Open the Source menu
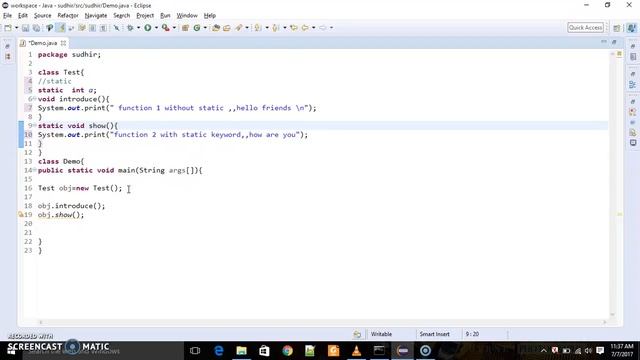Screen dimensions: 640x360 [42, 16]
